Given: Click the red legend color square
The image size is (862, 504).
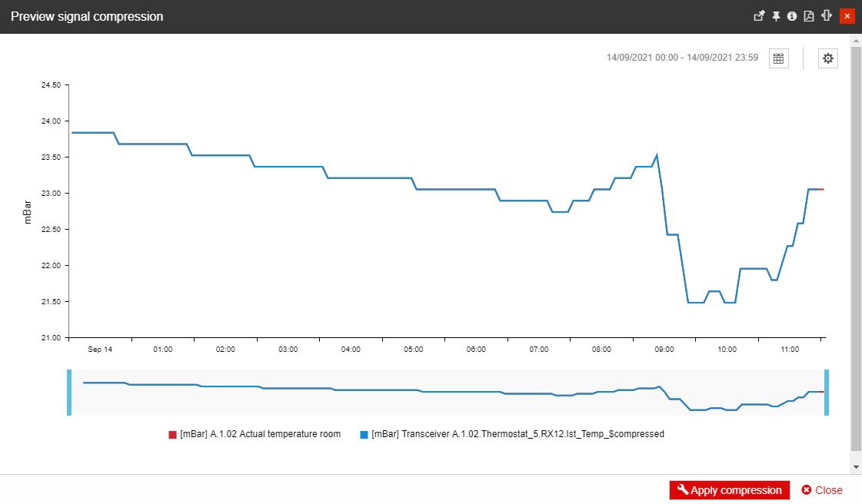Looking at the screenshot, I should pos(172,435).
